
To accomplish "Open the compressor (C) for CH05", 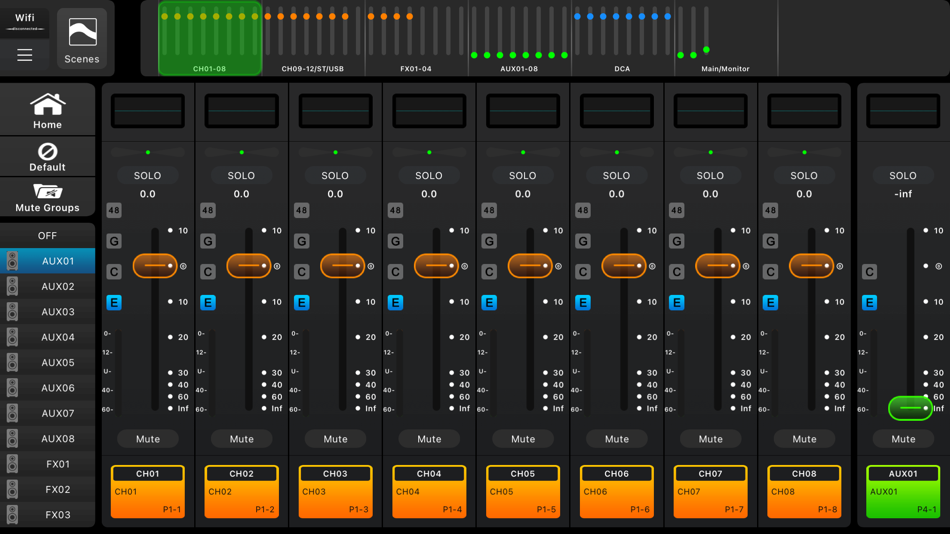I will pos(489,272).
